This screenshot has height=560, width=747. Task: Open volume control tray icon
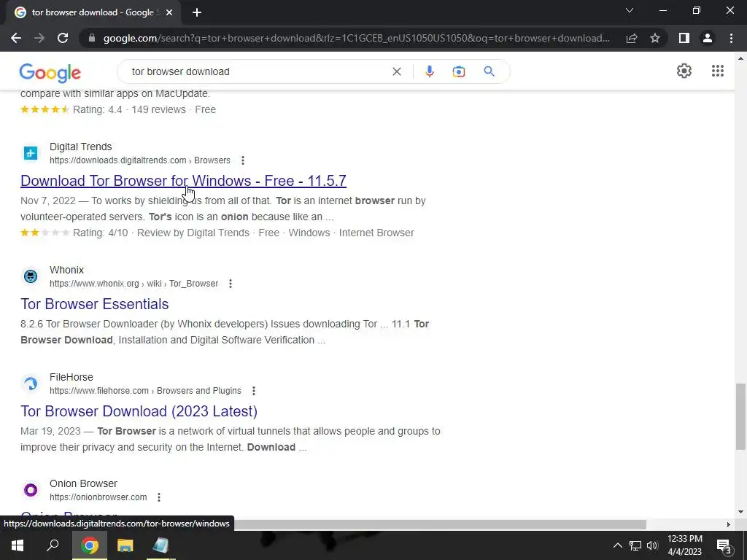point(652,545)
